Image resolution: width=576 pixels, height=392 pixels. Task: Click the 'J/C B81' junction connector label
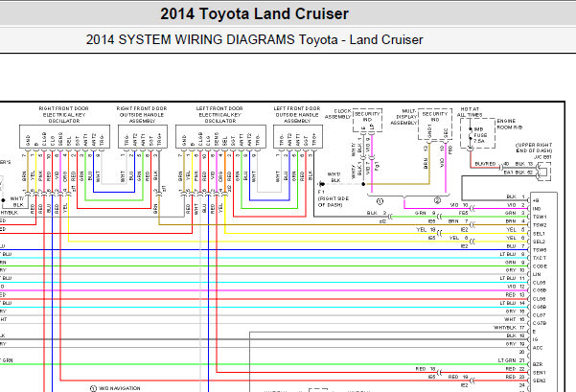click(542, 157)
